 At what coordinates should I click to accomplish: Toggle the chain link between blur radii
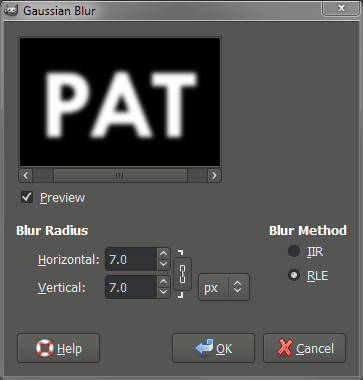pos(182,274)
